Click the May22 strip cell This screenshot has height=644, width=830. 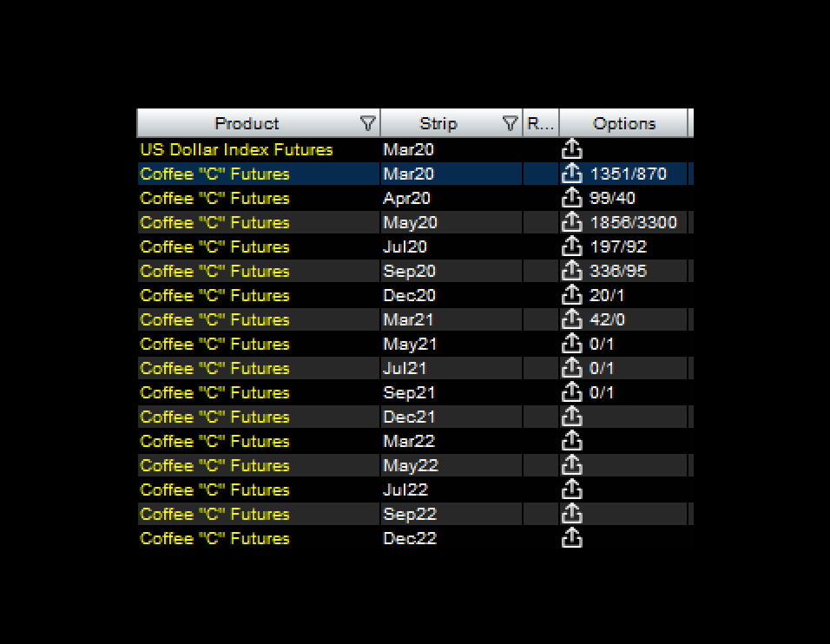pyautogui.click(x=451, y=466)
